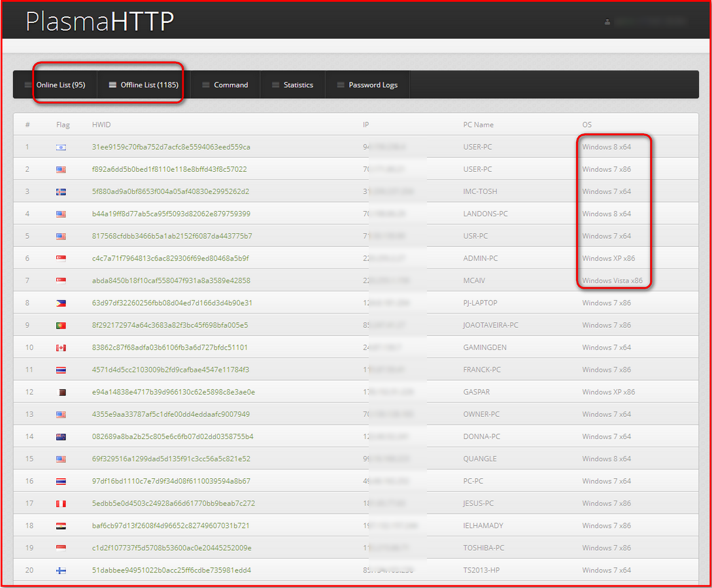
Task: Click the Portugal flag in row 9
Action: pyautogui.click(x=61, y=325)
